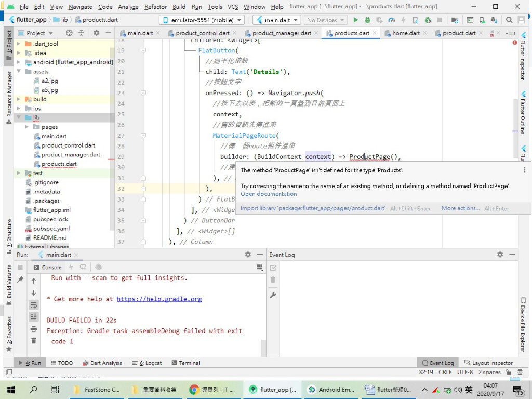Select product_manager.dart in the project tree
The width and height of the screenshot is (532, 399).
pos(71,154)
